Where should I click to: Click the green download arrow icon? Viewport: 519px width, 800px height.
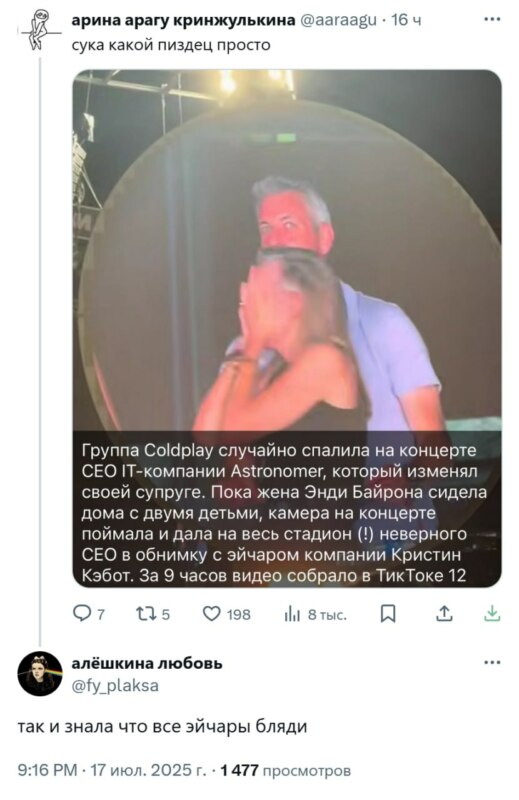point(491,613)
